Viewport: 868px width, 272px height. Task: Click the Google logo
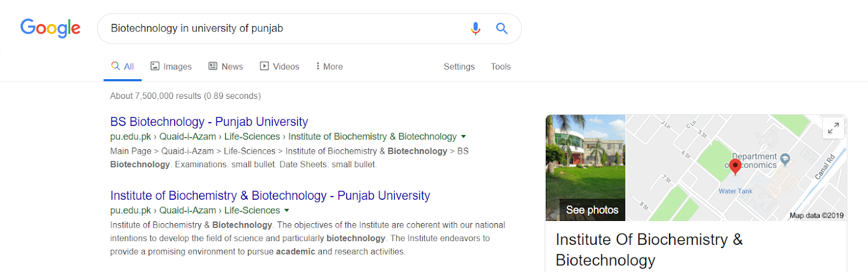coord(50,28)
